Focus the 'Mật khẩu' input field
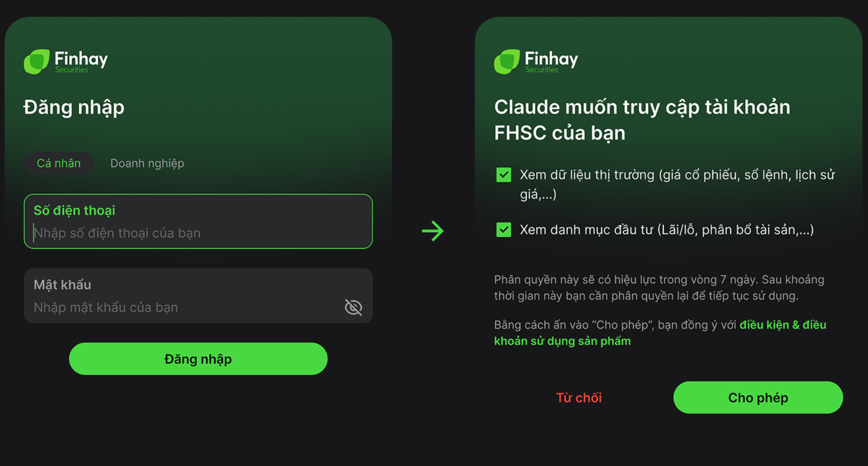868x466 pixels. point(198,296)
